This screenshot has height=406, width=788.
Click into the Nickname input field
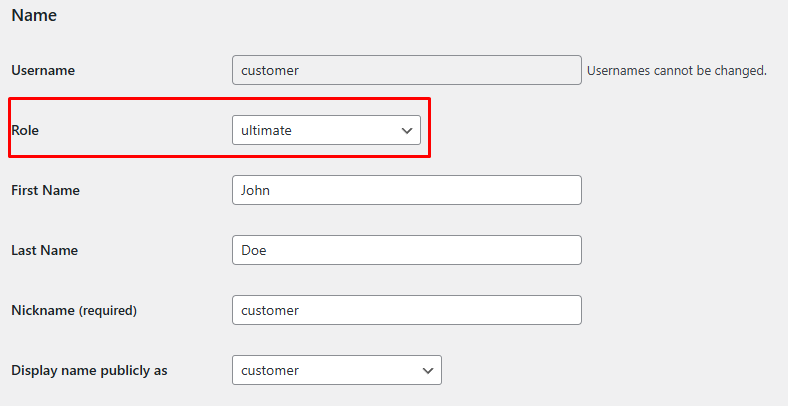[406, 310]
